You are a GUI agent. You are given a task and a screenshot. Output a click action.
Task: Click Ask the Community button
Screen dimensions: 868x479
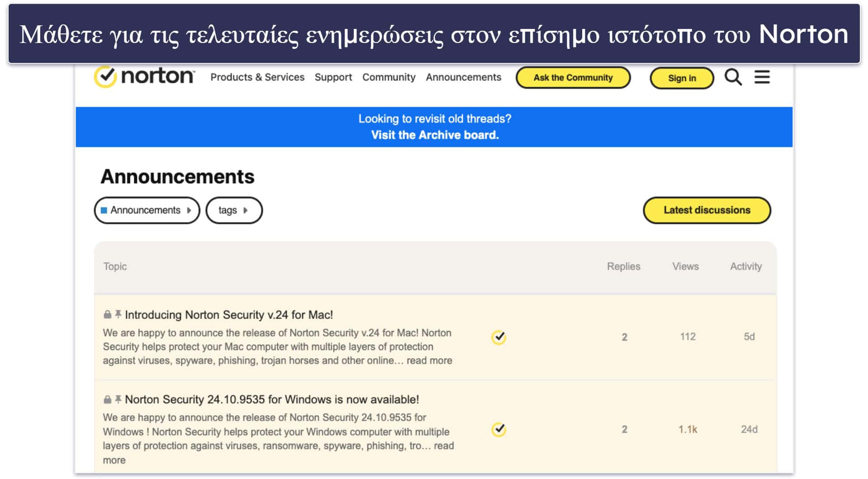point(573,77)
